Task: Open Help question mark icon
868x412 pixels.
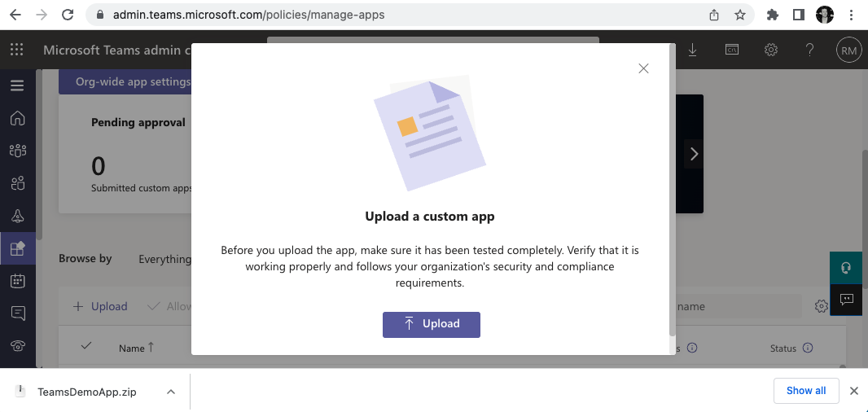Action: (810, 50)
